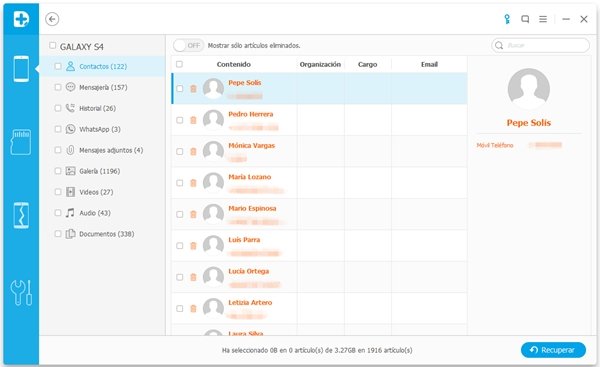Select the Pedro Herrera contact name

click(251, 114)
